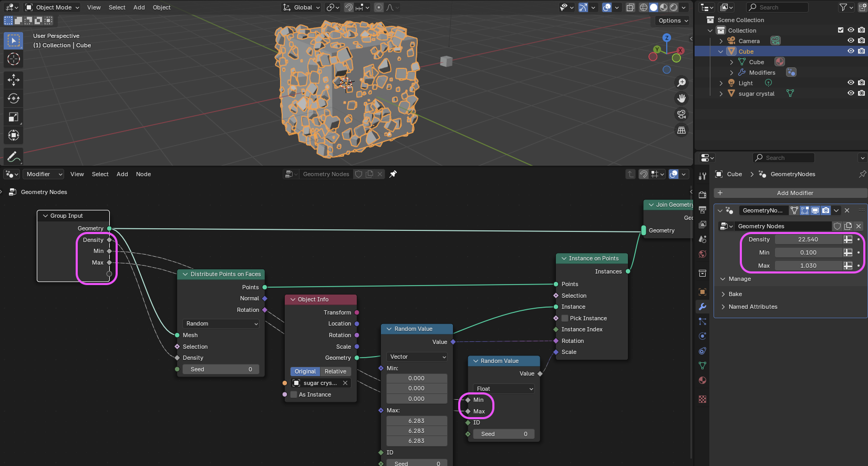
Task: Expand the Light item in outliner
Action: click(721, 83)
